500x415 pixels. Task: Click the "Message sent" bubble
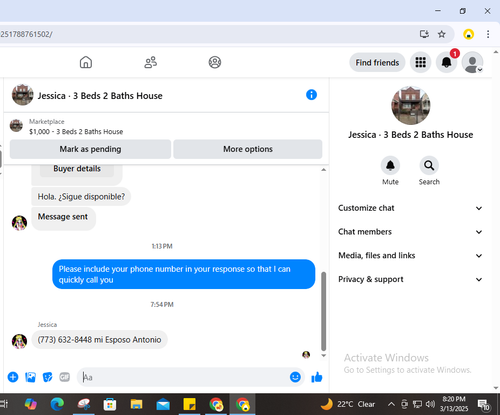tap(63, 218)
